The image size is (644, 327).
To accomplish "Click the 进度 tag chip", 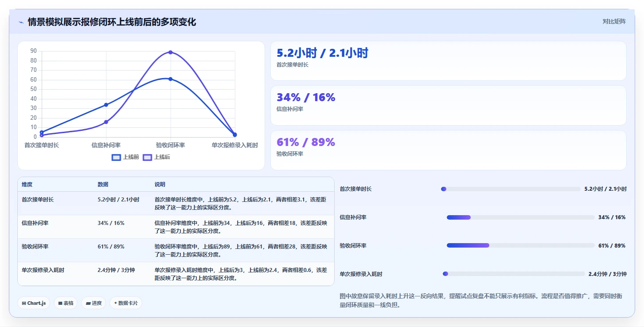I will tap(94, 303).
